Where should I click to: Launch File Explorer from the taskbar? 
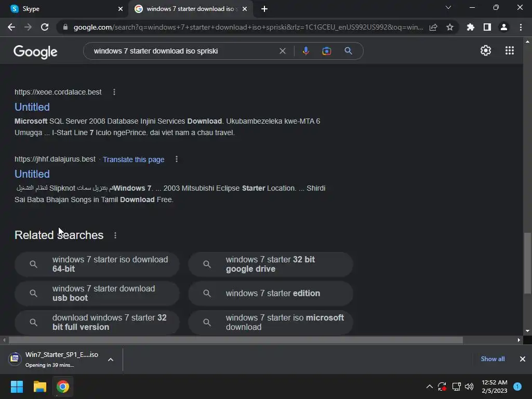coord(39,387)
